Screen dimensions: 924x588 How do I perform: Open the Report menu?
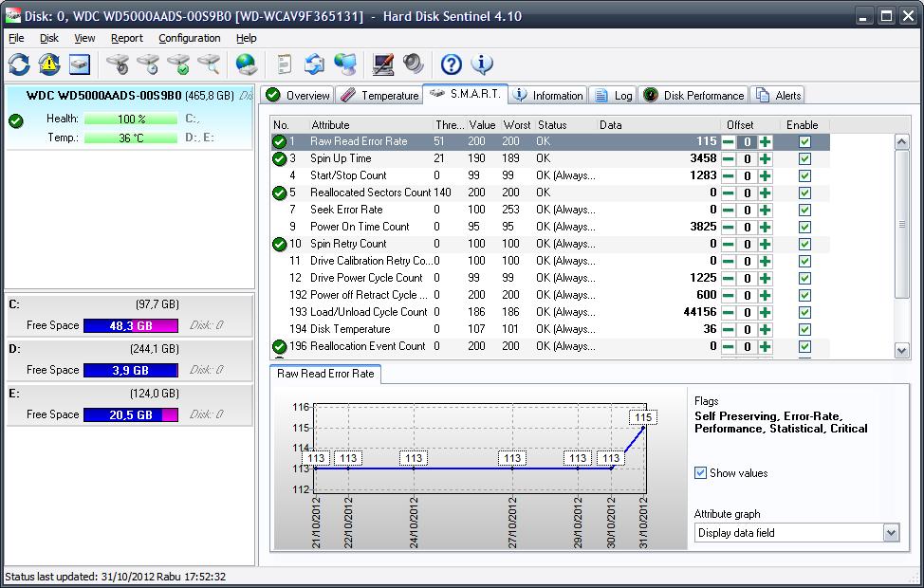click(x=127, y=38)
